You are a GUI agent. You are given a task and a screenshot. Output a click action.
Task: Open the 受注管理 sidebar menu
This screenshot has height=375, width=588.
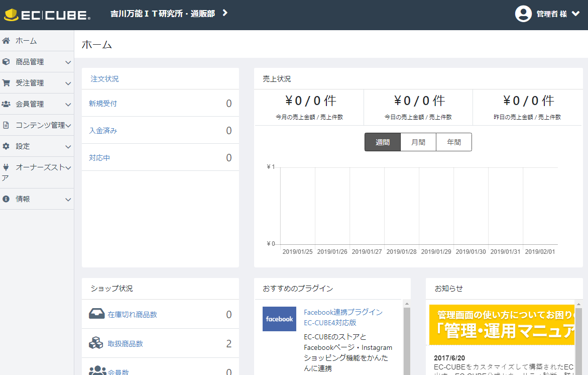[x=30, y=83]
